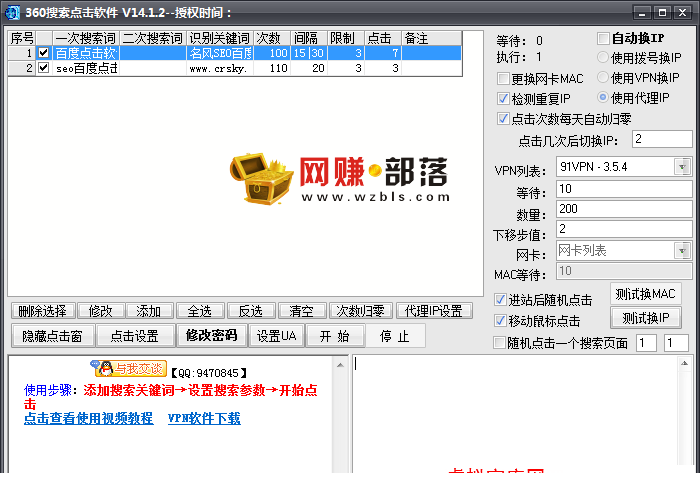
Task: Enable 自动换IP checkbox
Action: pyautogui.click(x=603, y=38)
